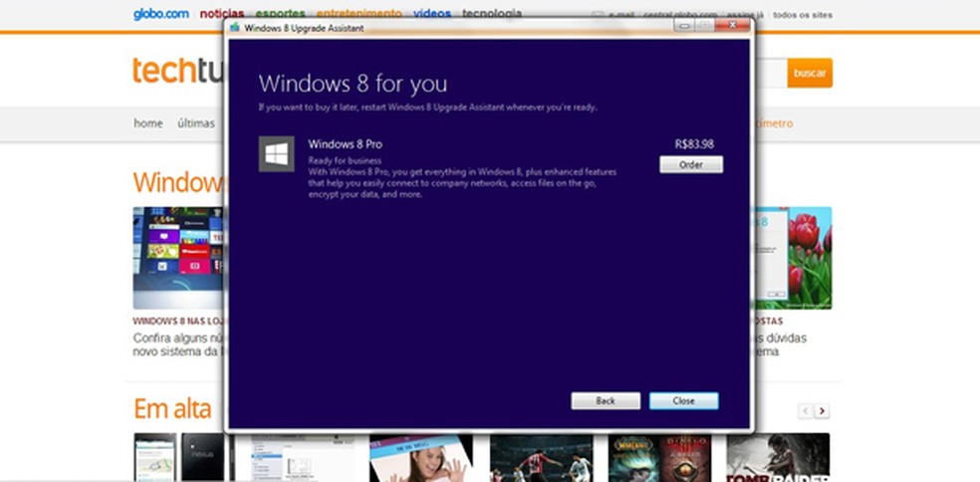Open the Tomb Raider thumbnail in Em alta

click(x=778, y=458)
